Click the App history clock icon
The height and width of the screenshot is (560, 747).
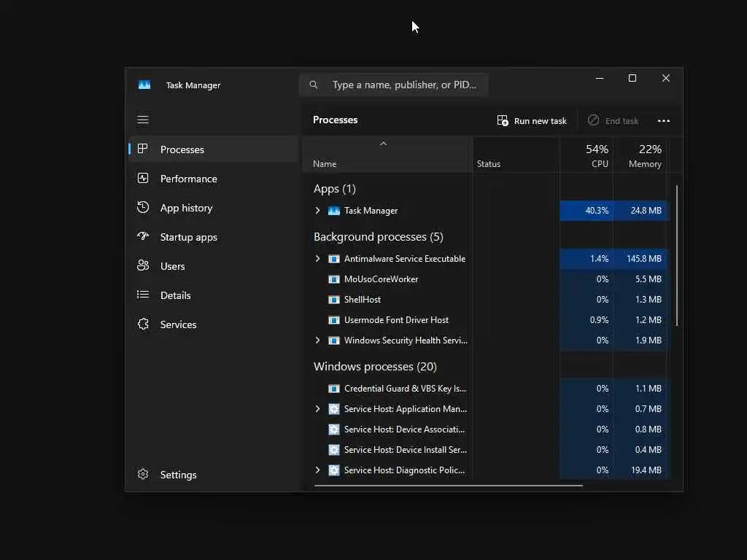point(143,207)
